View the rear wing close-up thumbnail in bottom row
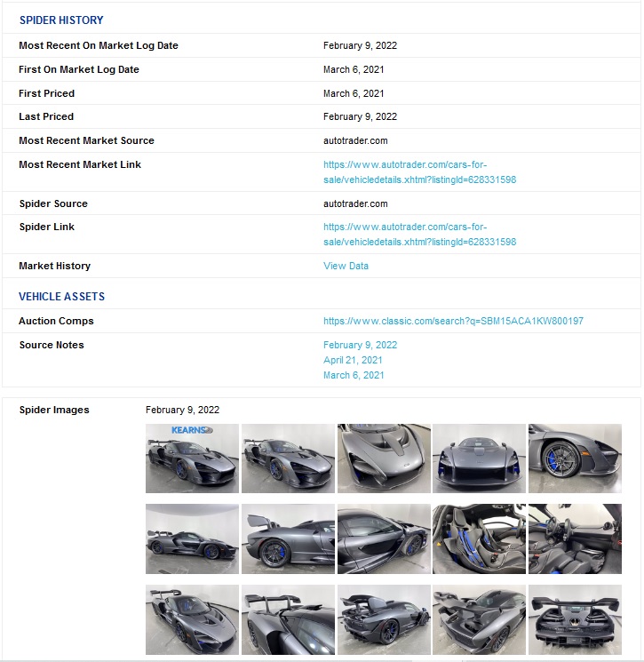Image resolution: width=644 pixels, height=662 pixels. 288,619
